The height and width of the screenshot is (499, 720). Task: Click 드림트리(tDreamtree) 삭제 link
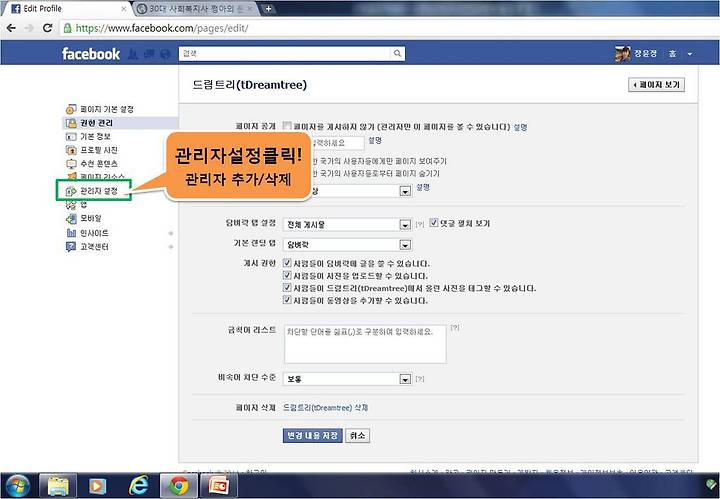[x=326, y=408]
